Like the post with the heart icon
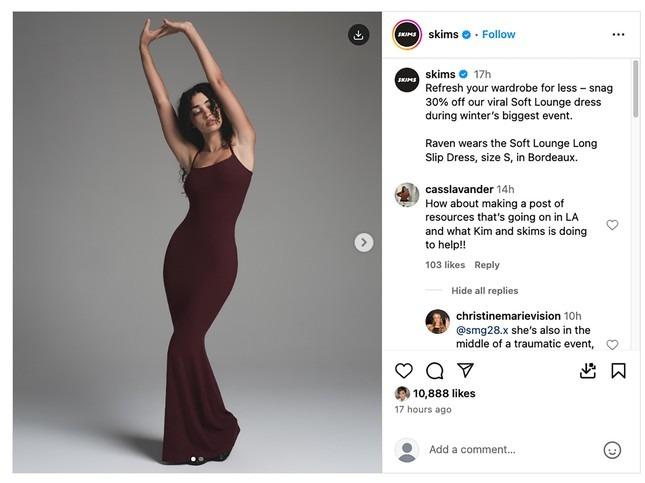645x483 pixels. coord(404,371)
